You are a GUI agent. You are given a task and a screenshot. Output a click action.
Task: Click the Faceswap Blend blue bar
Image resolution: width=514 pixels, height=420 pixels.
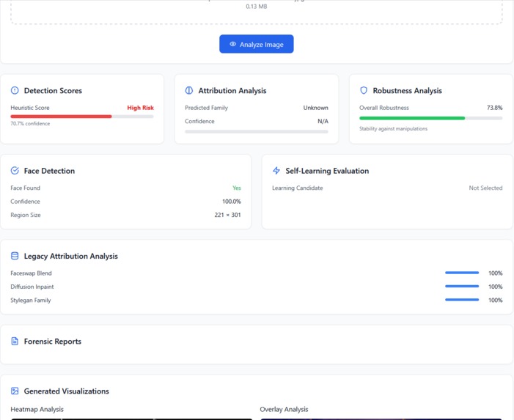coord(462,273)
